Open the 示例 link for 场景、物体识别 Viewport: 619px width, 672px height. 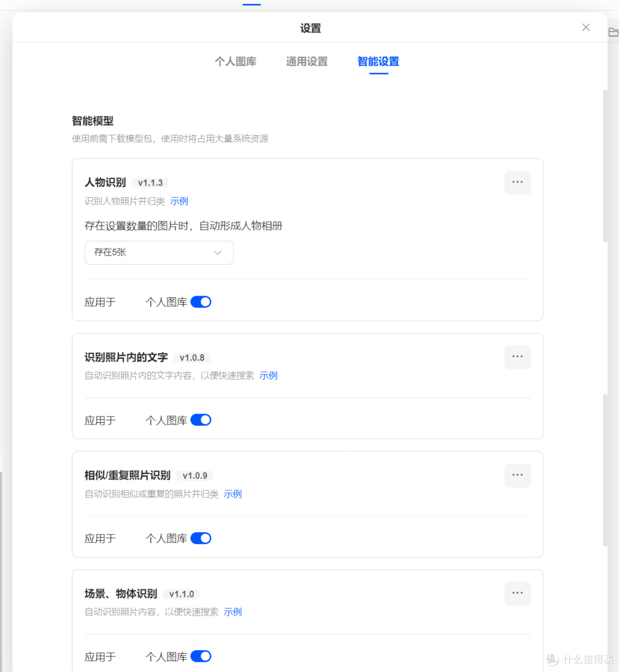point(233,612)
